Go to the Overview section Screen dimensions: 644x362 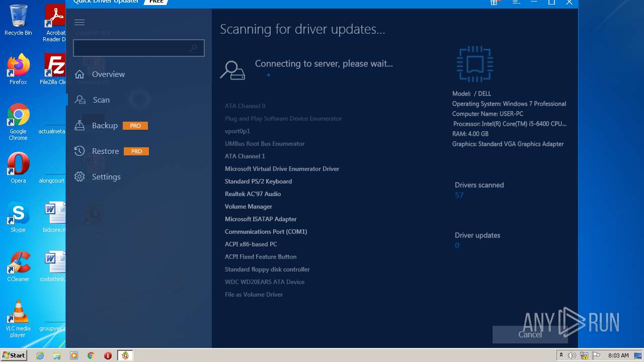(108, 74)
